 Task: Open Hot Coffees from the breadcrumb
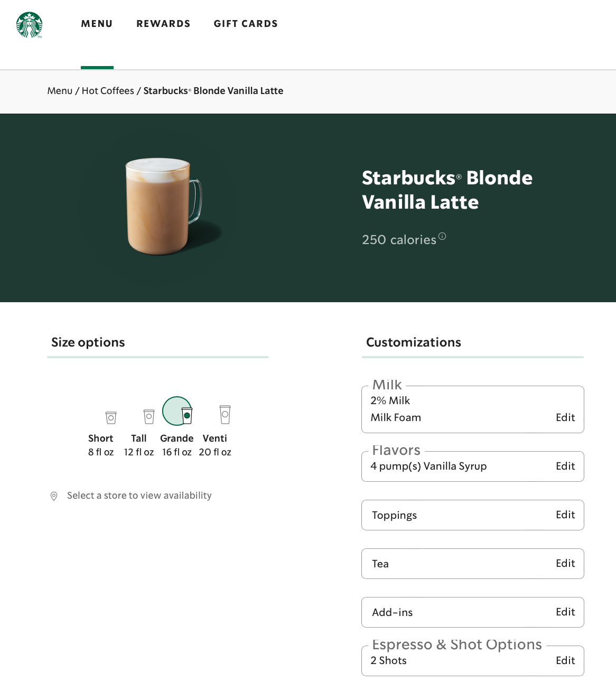(107, 90)
